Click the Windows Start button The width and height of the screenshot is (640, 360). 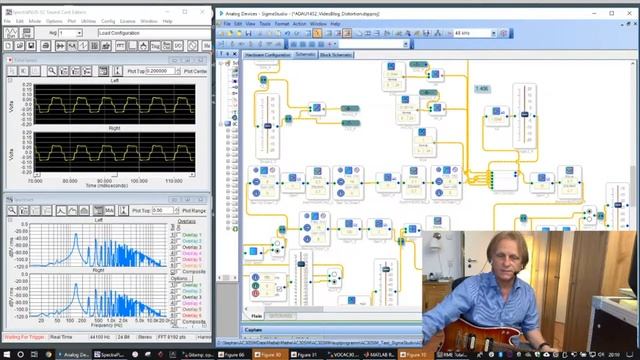[7, 354]
